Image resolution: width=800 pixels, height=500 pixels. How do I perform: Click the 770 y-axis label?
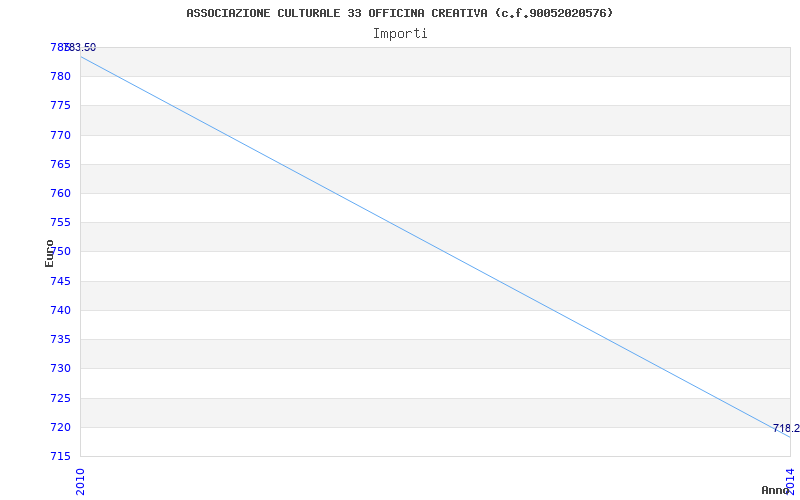pyautogui.click(x=61, y=135)
